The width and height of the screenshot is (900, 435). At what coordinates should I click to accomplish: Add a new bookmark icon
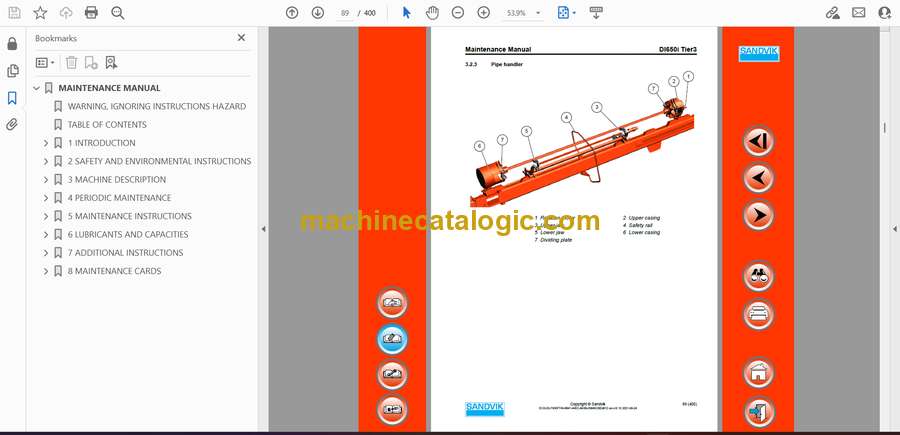[91, 63]
